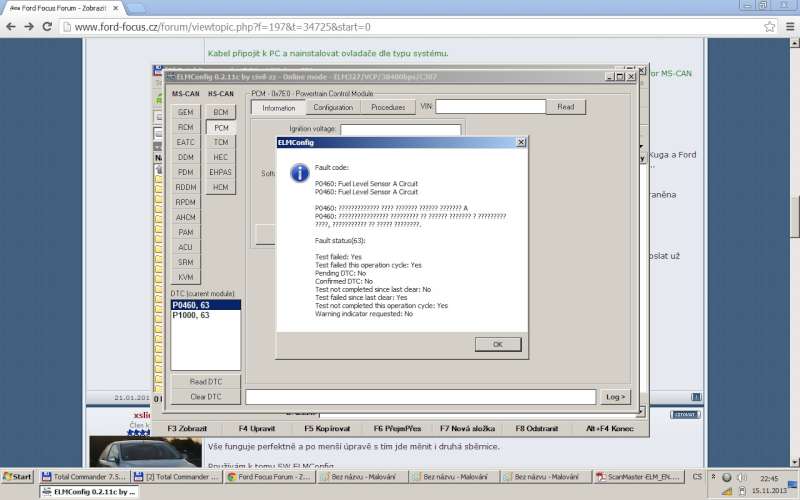Bookmark page with the star icon
Viewport: 800px width, 500px height.
pyautogui.click(x=769, y=27)
